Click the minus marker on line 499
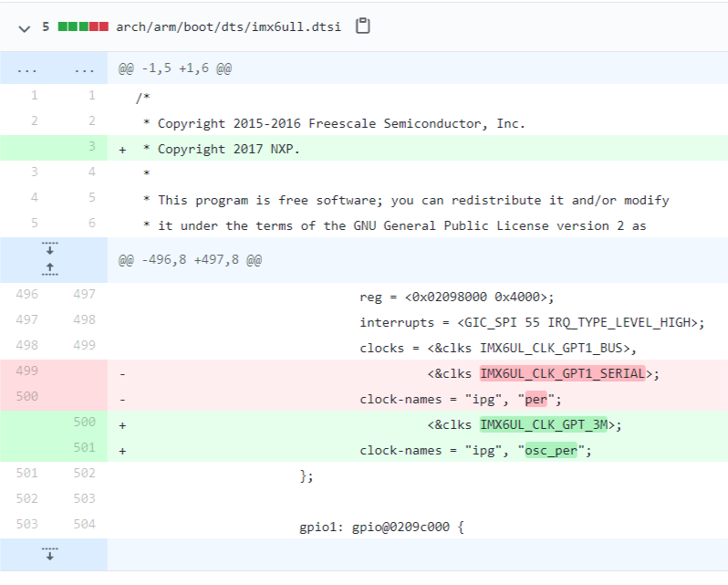The width and height of the screenshot is (728, 585). point(122,374)
